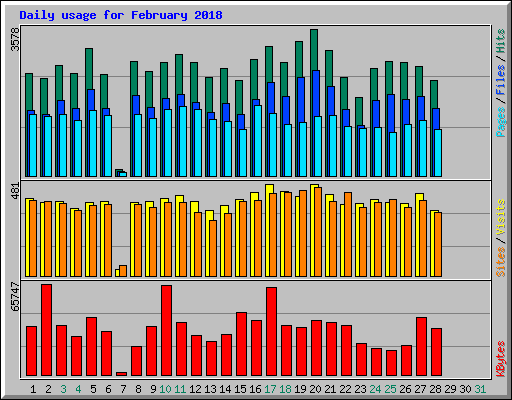
Task: Click day 30 on the x-axis
Action: [x=465, y=389]
